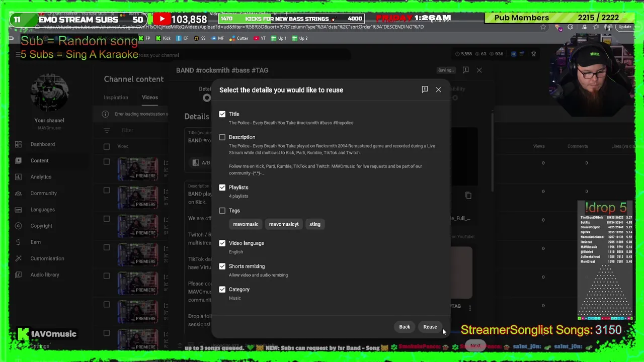The height and width of the screenshot is (362, 644).
Task: Toggle the Shorts remixing checkbox
Action: click(222, 266)
